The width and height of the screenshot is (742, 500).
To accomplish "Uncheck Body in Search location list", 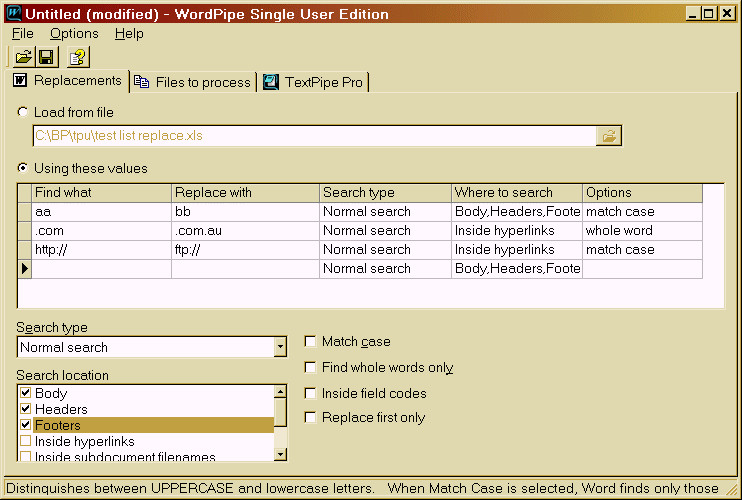I will click(26, 393).
